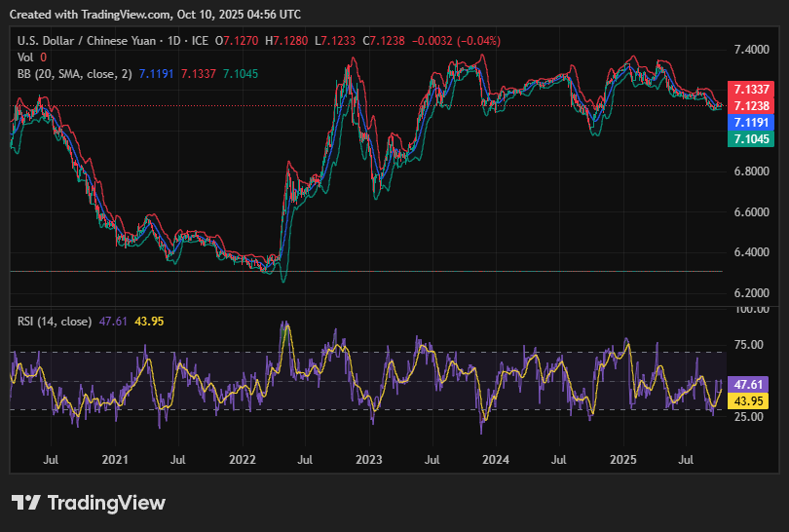Click the 2023 label on the time axis

coord(368,458)
